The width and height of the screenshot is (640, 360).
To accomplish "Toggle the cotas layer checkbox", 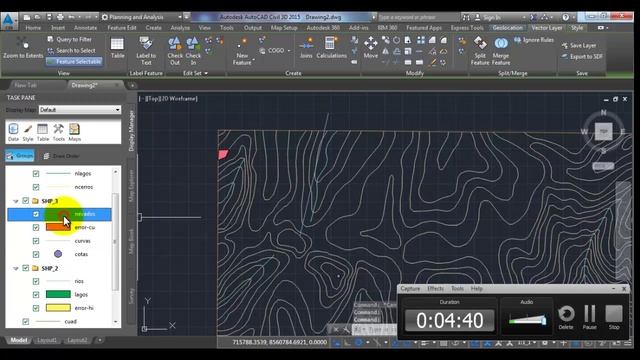I will [x=36, y=254].
